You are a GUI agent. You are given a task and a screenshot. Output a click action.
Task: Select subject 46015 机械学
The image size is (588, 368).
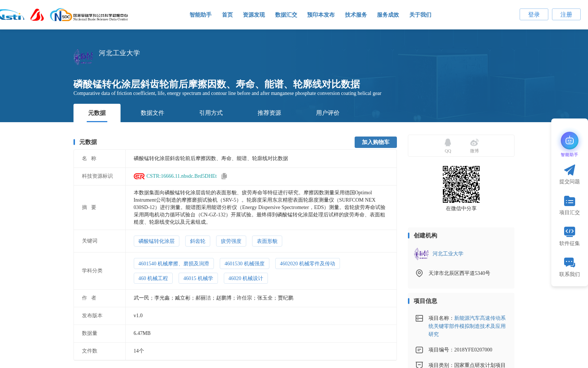click(198, 278)
